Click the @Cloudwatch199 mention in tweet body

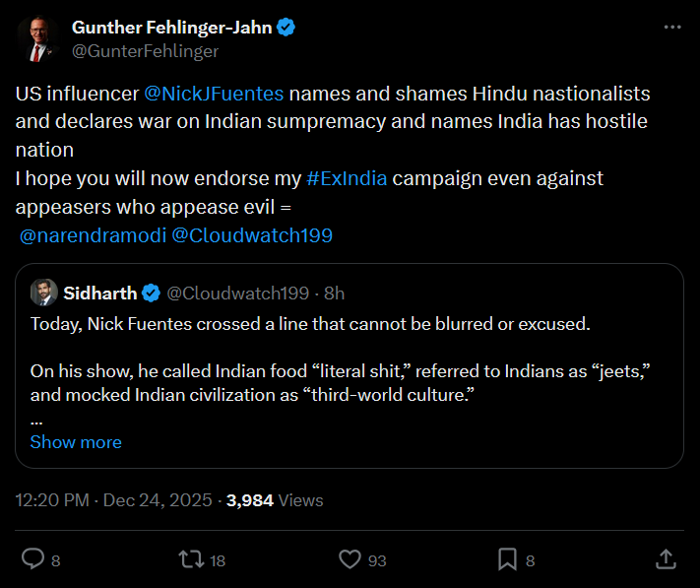[252, 235]
